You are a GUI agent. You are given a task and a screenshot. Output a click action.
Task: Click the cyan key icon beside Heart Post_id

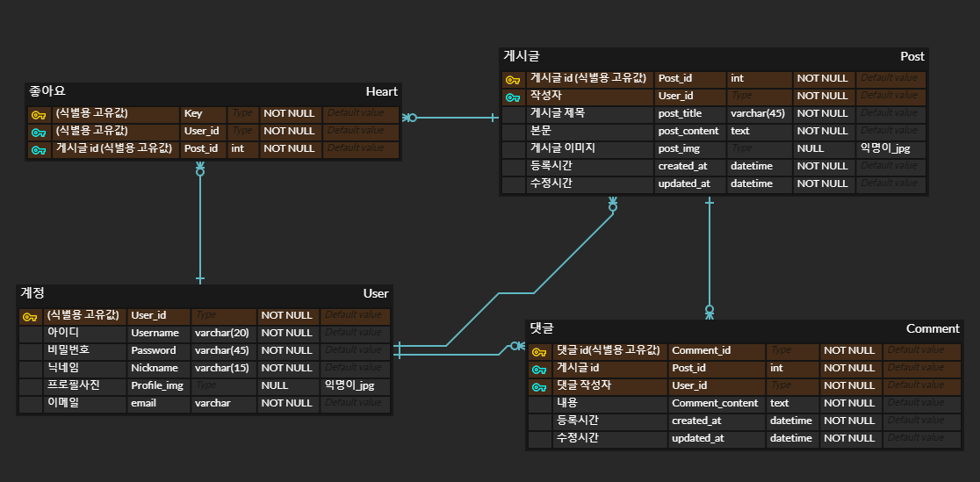(39, 150)
